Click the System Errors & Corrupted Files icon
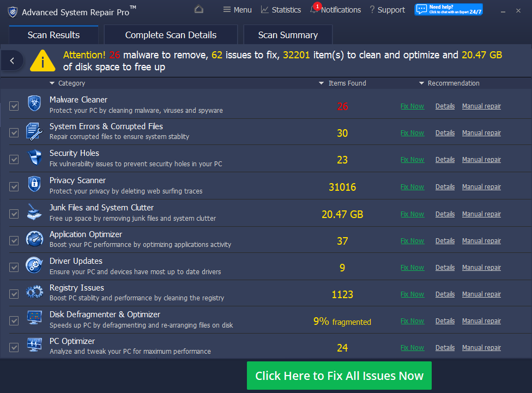Screen dimensions: 532x393 click(34, 132)
